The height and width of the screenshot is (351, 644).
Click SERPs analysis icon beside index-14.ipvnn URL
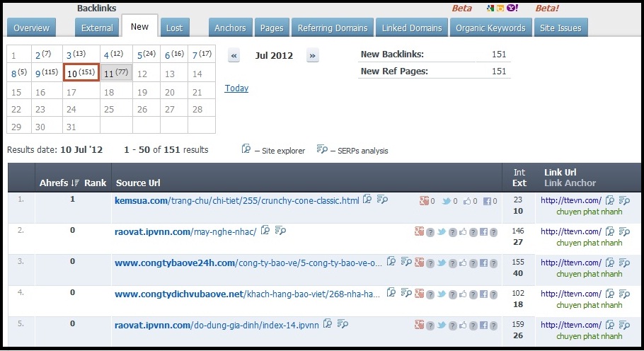[x=343, y=323]
